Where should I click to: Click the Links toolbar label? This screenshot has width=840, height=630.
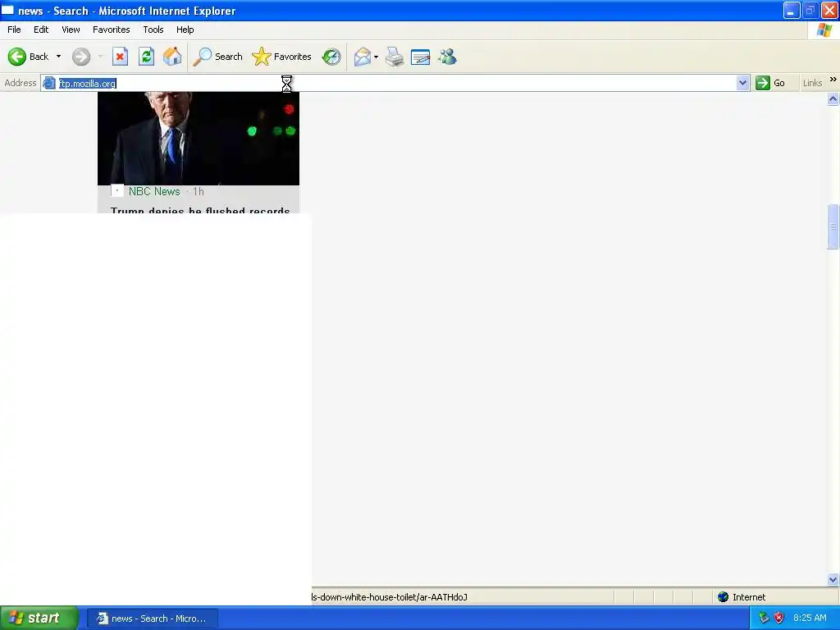[812, 83]
